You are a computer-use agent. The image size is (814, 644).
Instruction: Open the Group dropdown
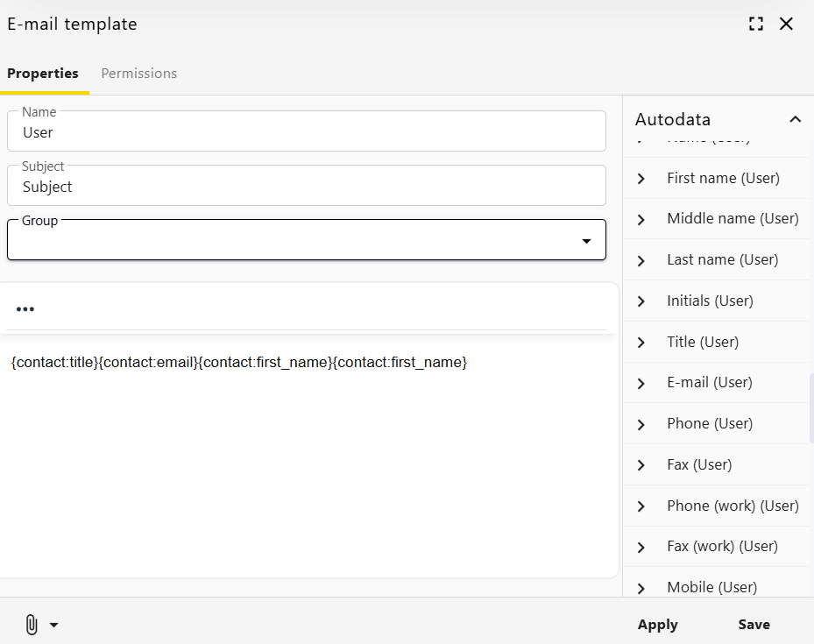585,239
